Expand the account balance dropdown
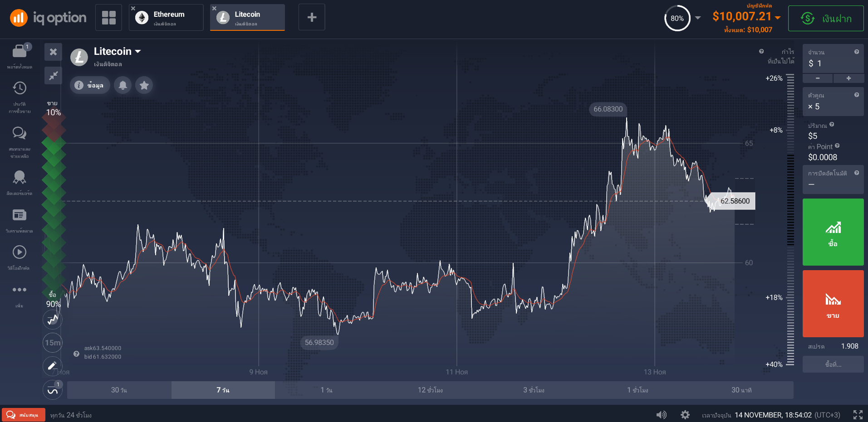The height and width of the screenshot is (422, 868). 778,18
